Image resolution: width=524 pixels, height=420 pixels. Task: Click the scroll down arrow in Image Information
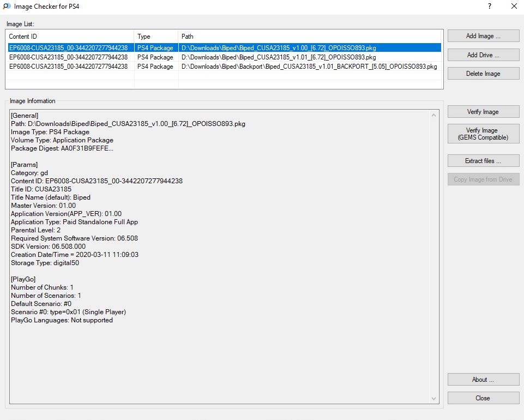pyautogui.click(x=434, y=399)
